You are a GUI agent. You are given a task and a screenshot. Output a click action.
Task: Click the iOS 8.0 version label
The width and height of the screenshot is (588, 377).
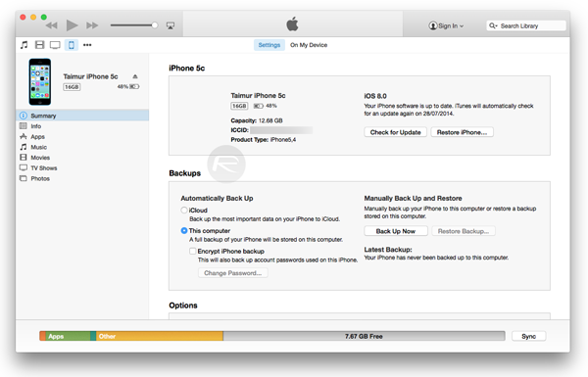(x=375, y=96)
